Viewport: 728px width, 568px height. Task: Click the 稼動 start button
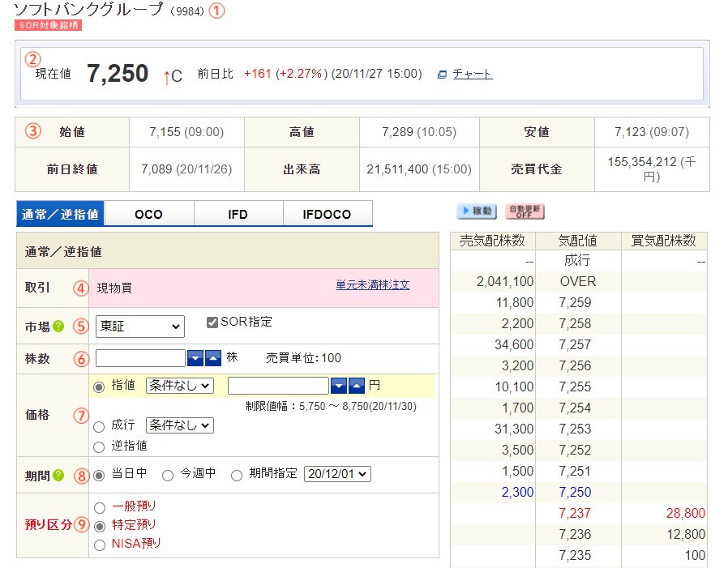pyautogui.click(x=477, y=211)
